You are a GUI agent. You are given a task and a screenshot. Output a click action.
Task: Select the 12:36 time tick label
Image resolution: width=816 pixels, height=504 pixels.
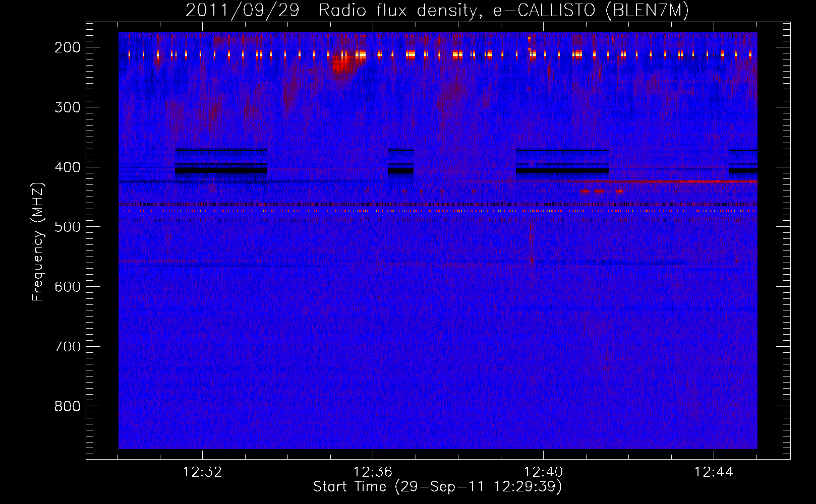(373, 472)
